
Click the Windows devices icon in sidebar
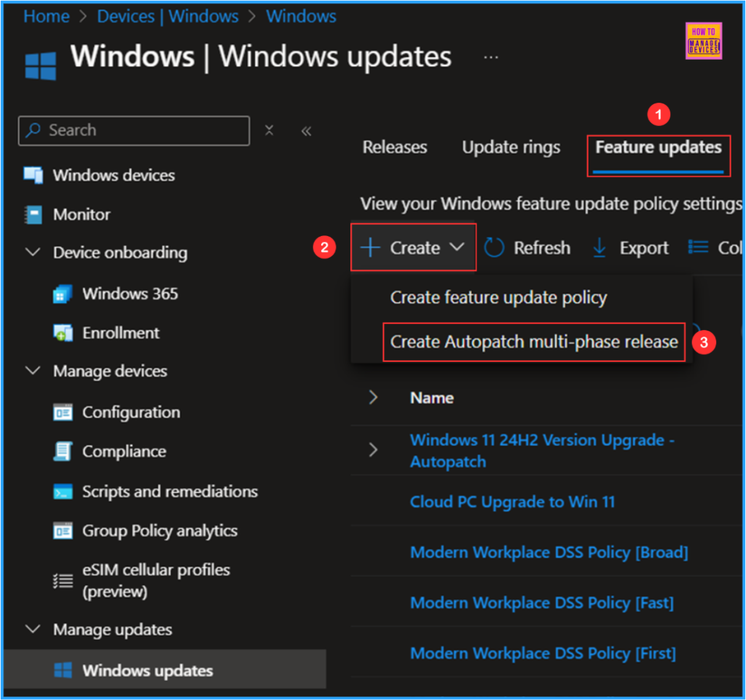pos(34,175)
